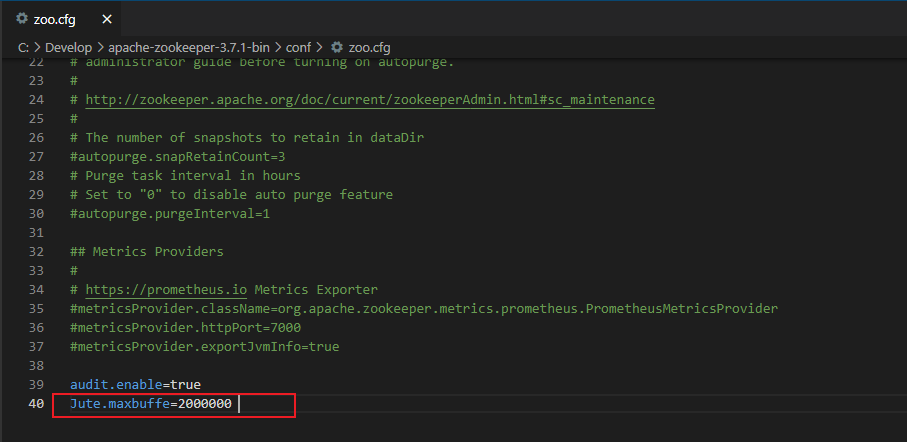Open the C: breadcrumb segment
The width and height of the screenshot is (907, 442).
[x=23, y=47]
